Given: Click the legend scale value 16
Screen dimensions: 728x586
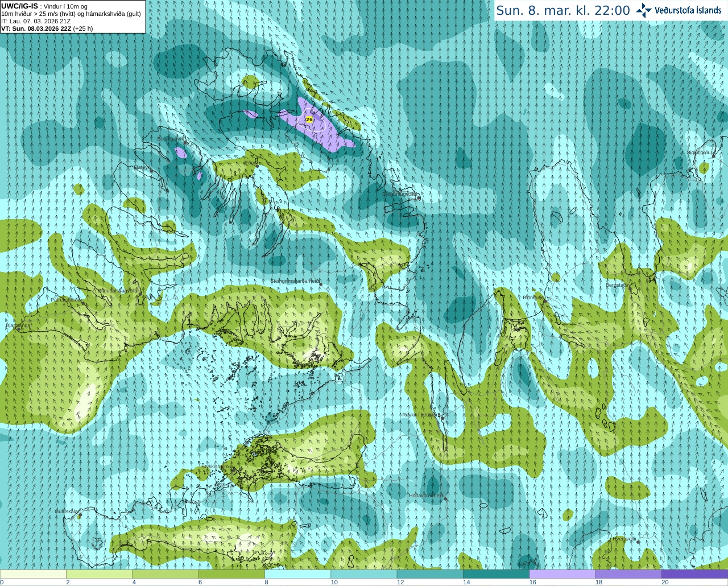Looking at the screenshot, I should click(533, 582).
